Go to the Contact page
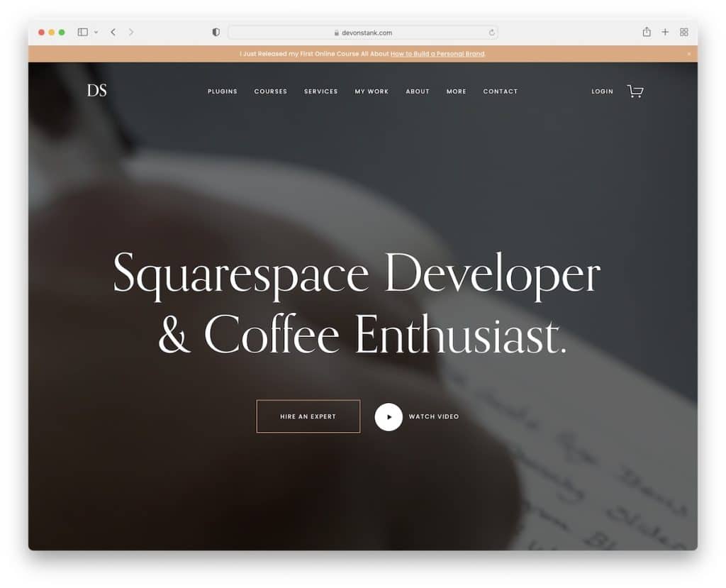 tap(500, 91)
